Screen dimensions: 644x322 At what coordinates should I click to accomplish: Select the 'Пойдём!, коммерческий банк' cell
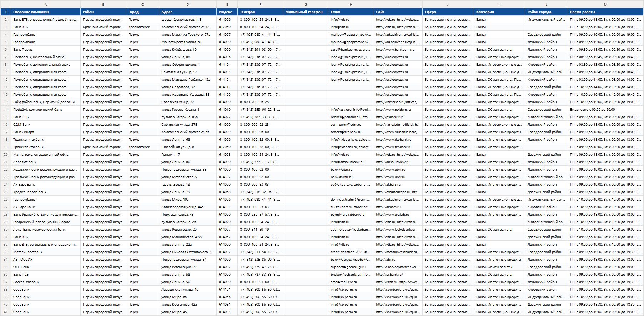tap(46, 110)
